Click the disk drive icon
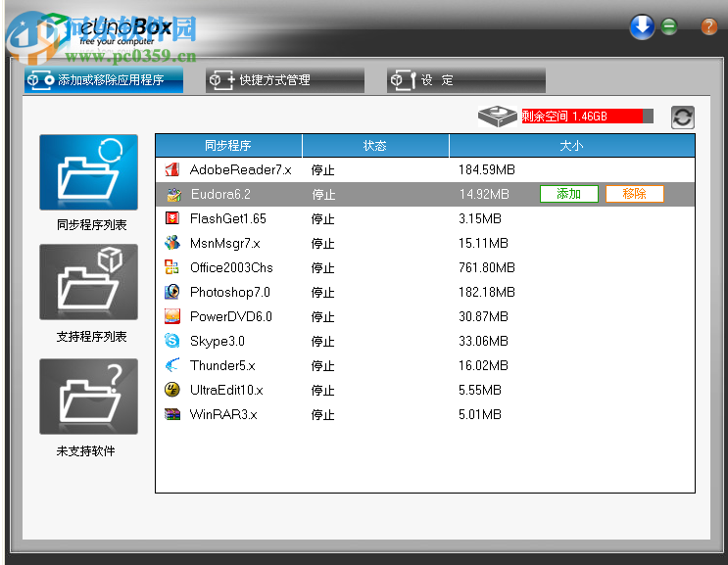Viewport: 728px width, 565px height. [497, 116]
